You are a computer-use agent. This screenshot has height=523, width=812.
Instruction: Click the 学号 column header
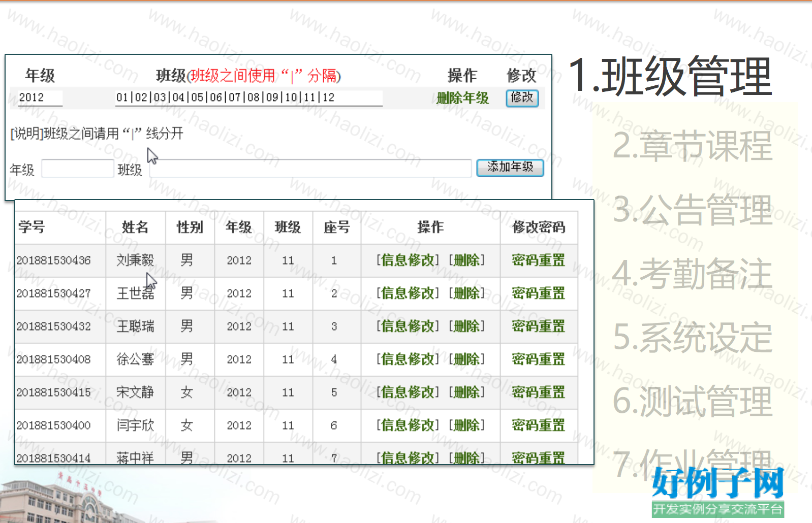(x=32, y=227)
